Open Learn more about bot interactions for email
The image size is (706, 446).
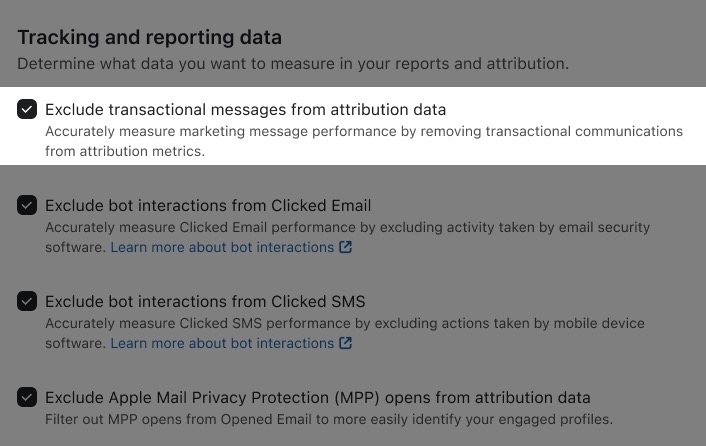(x=222, y=247)
